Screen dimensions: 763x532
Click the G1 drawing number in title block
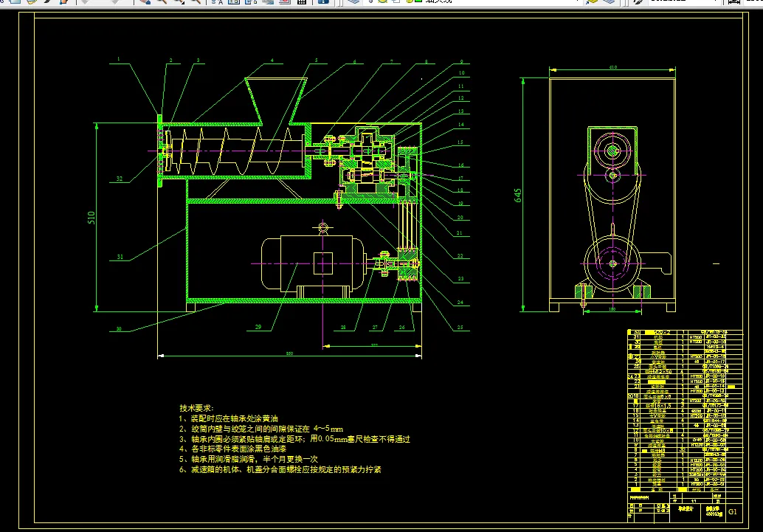(x=732, y=511)
